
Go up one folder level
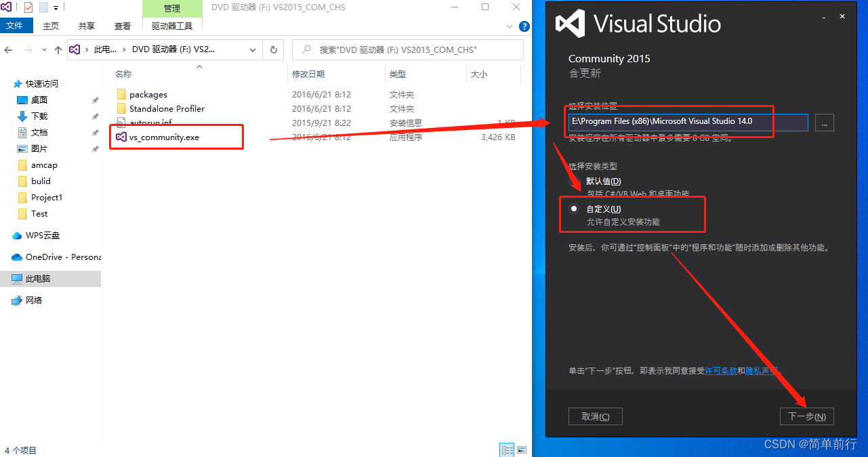pos(58,50)
